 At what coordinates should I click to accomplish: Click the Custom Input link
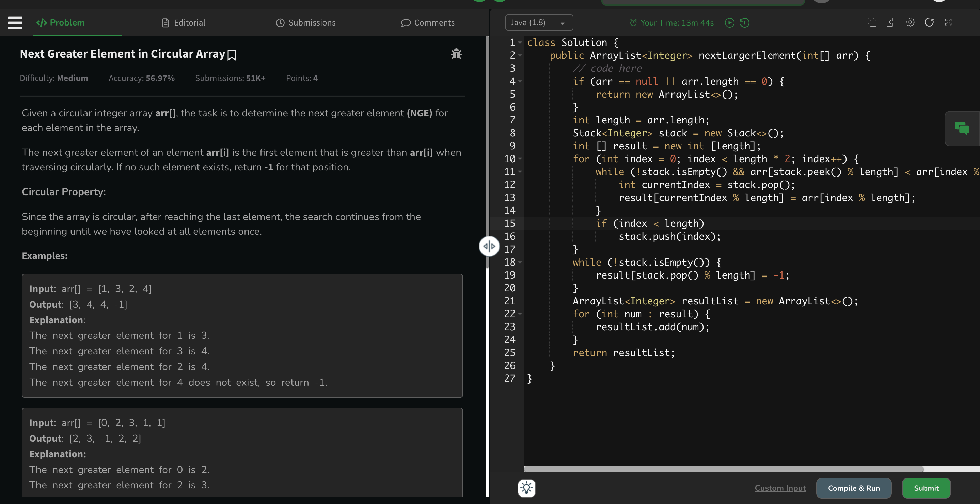pos(780,488)
